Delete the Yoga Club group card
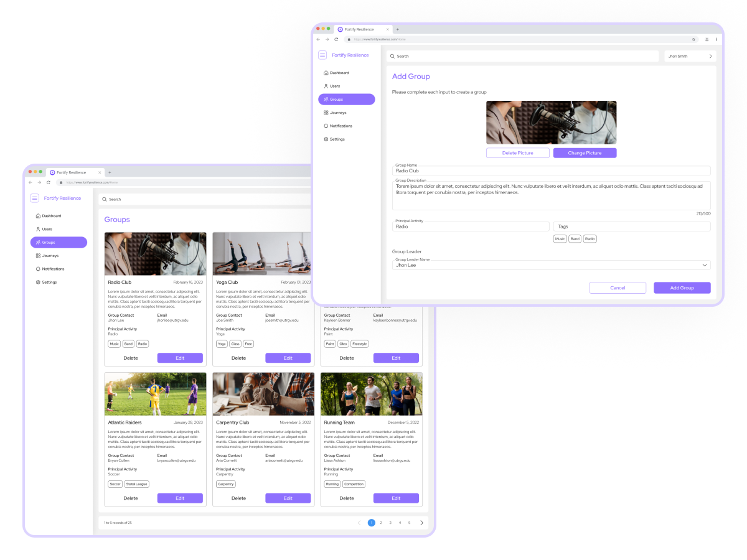Viewport: 747px width, 560px height. coord(239,358)
